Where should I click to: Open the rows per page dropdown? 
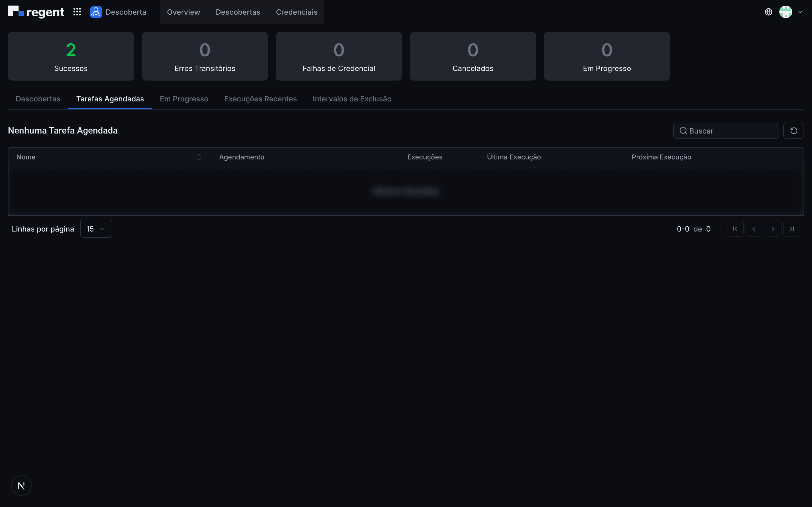coord(96,229)
